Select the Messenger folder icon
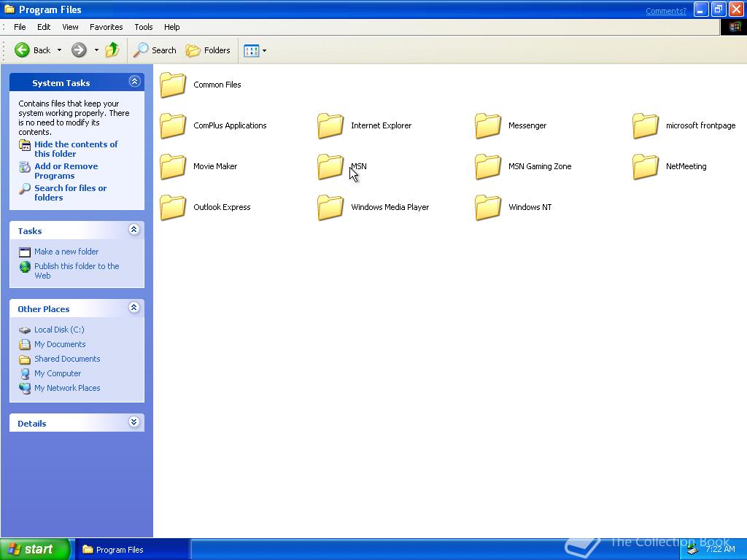 point(488,125)
